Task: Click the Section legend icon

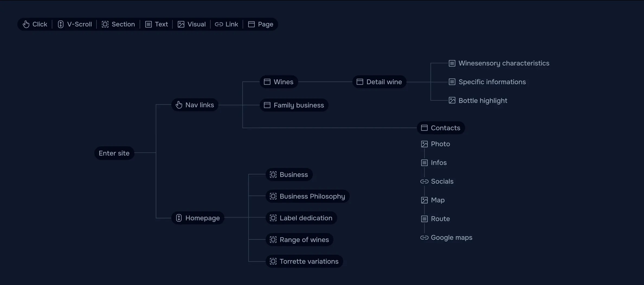Action: coord(105,24)
